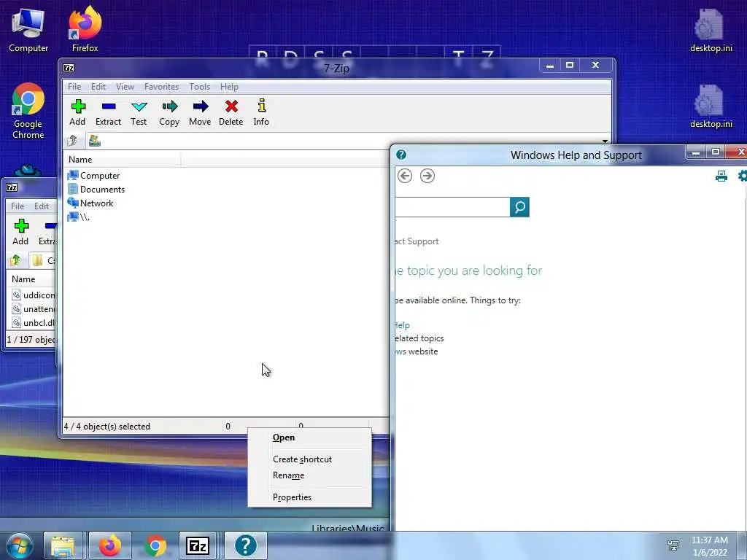The width and height of the screenshot is (747, 560).
Task: Click the network tray icon
Action: 673,545
